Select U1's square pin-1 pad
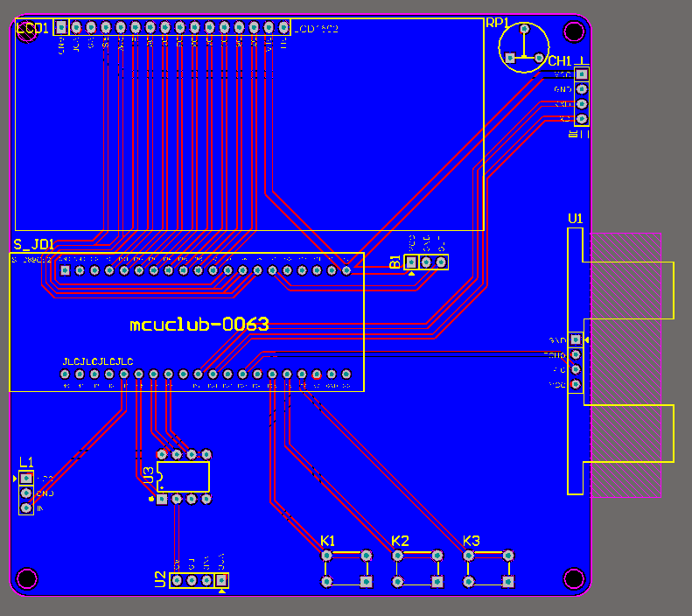This screenshot has height=616, width=692. click(x=576, y=339)
